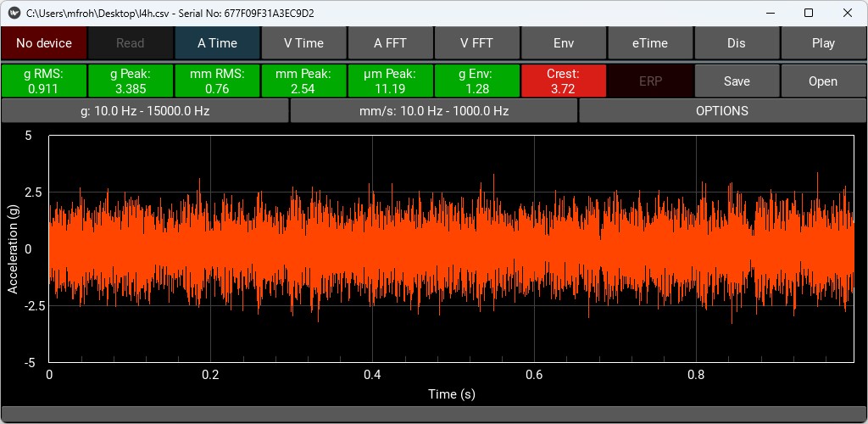Click the greyed Read button
Viewport: 868px width, 424px height.
click(x=131, y=43)
